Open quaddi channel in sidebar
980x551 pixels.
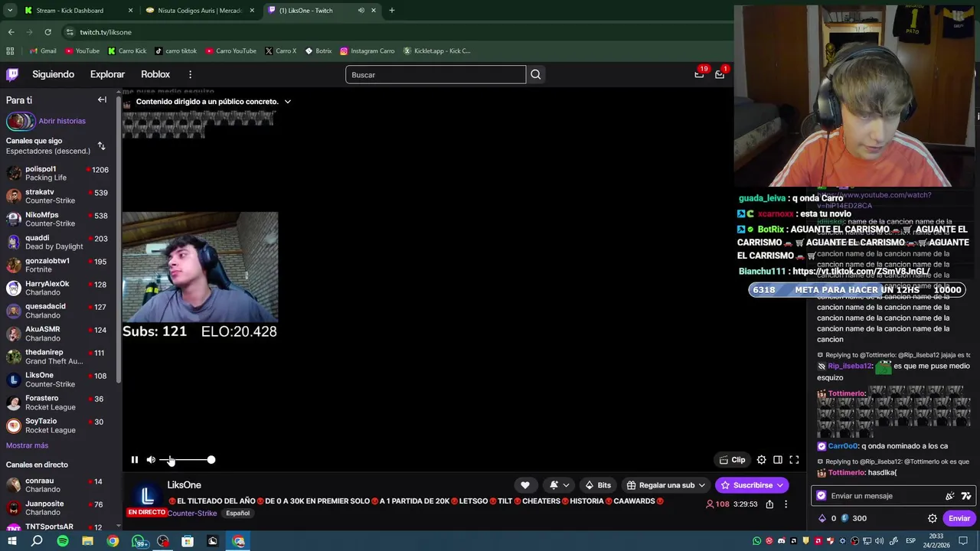59,242
